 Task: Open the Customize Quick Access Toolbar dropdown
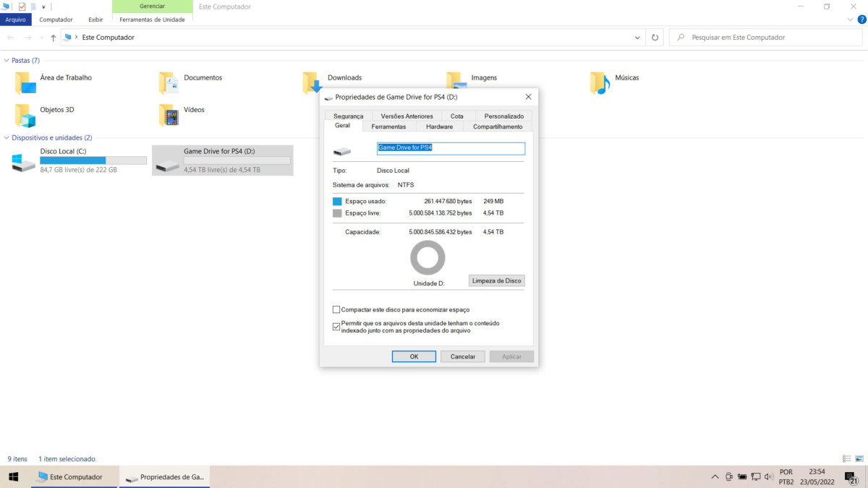pos(43,7)
